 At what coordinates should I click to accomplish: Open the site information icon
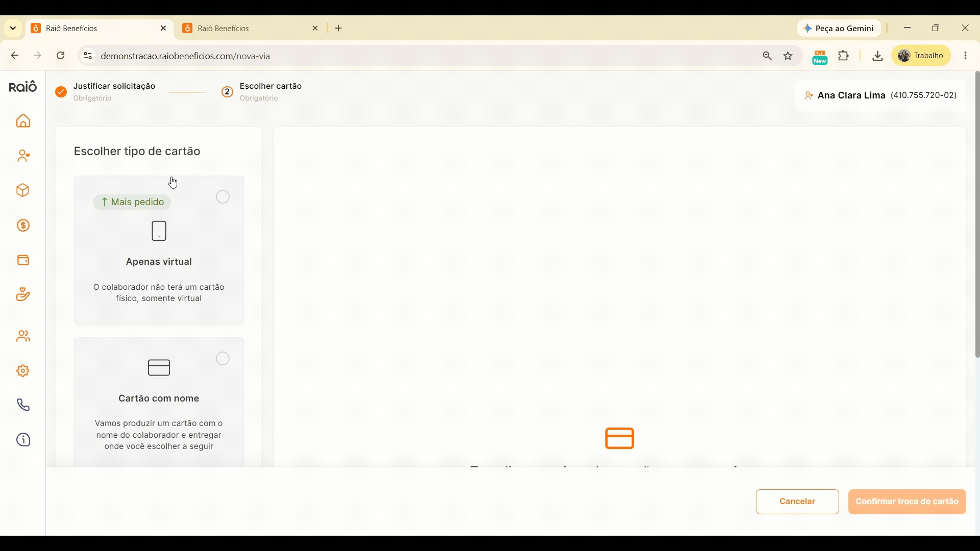click(88, 56)
